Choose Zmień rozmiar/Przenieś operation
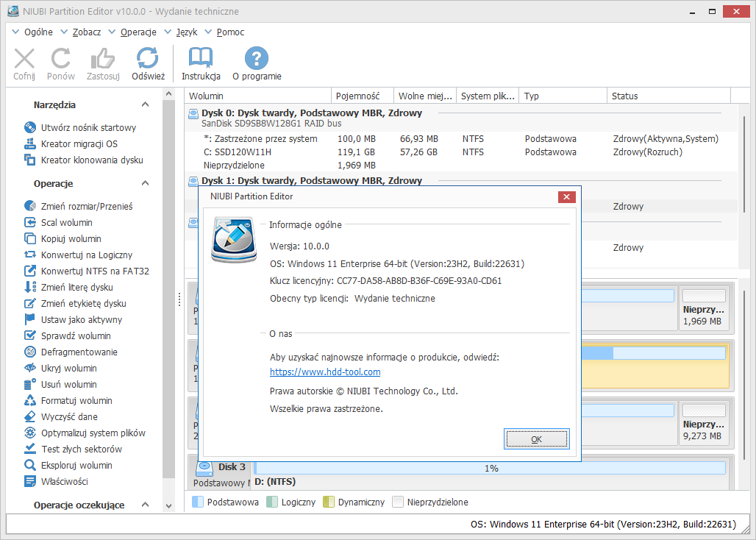The image size is (756, 540). point(78,206)
